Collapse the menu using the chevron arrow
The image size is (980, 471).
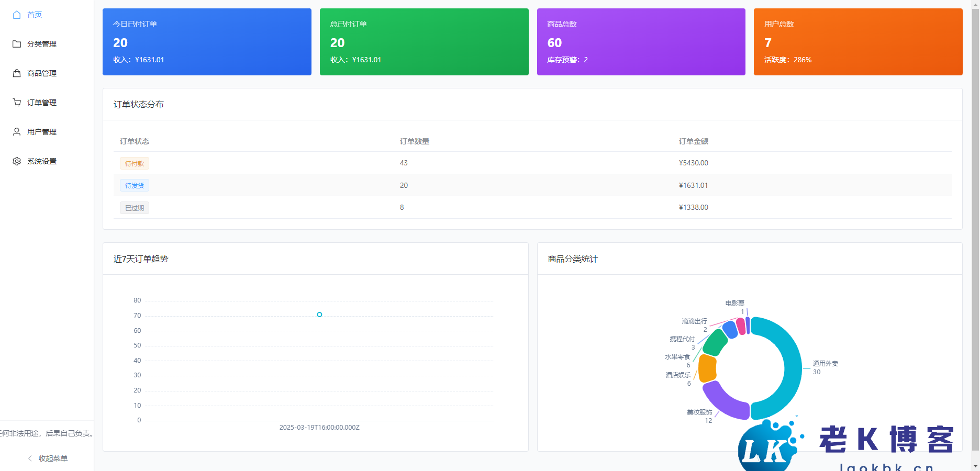pos(30,458)
